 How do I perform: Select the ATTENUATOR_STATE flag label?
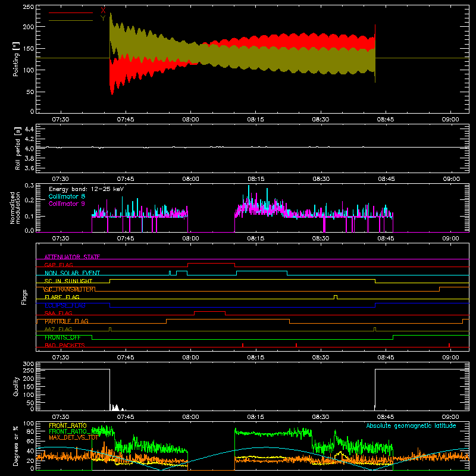(72, 257)
